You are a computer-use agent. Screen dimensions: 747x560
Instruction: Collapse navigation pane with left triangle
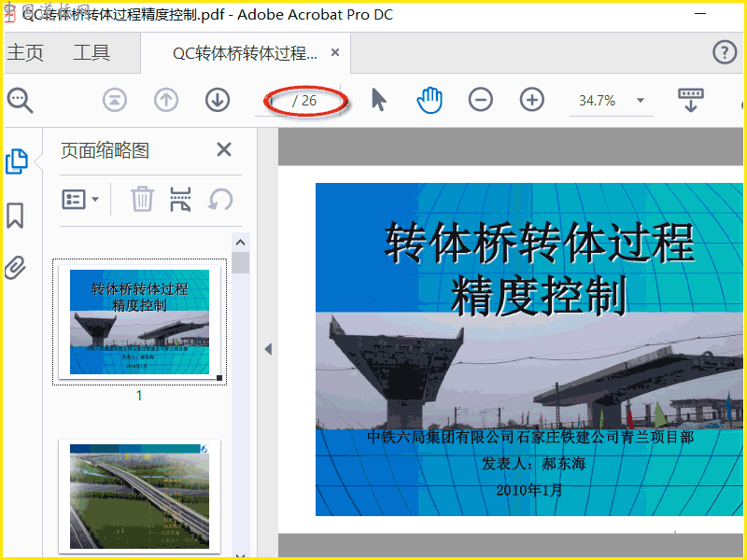coord(268,349)
